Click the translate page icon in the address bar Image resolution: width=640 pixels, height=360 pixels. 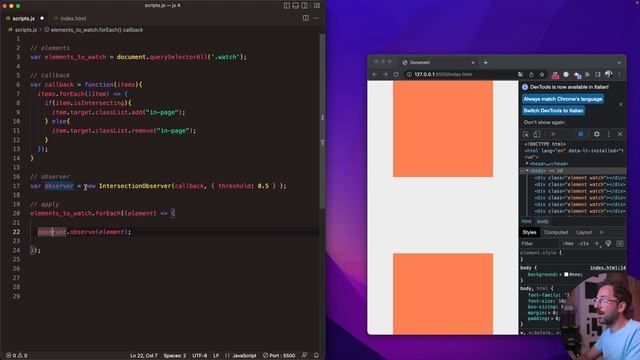pyautogui.click(x=520, y=74)
